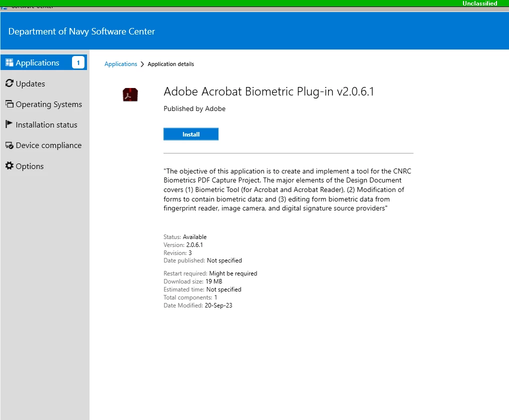Click the Application details breadcrumb text
This screenshot has width=509, height=420.
(x=170, y=64)
